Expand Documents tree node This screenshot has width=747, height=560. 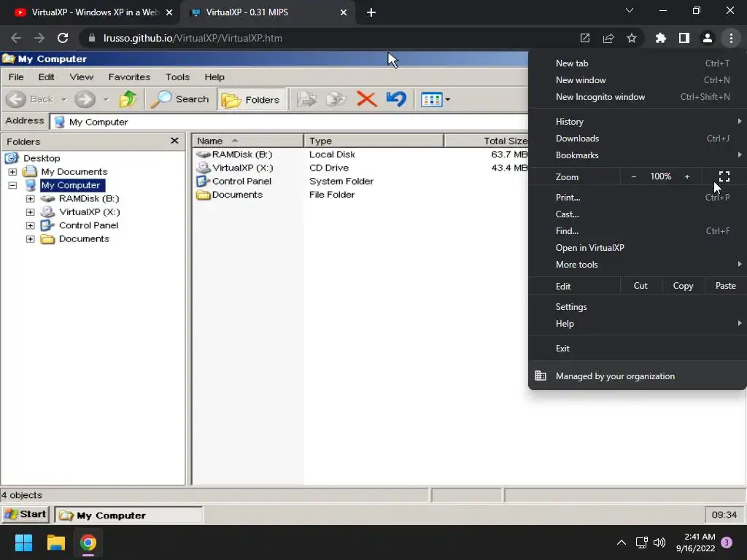(x=31, y=238)
